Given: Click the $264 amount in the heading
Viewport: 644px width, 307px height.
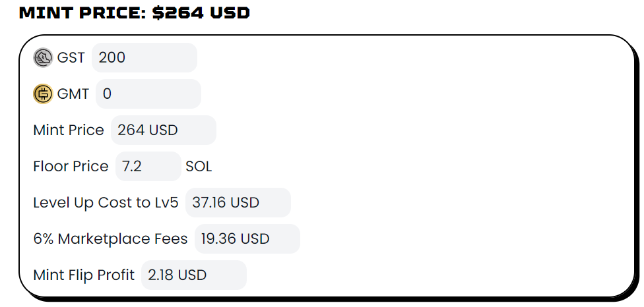Looking at the screenshot, I should coord(178,13).
